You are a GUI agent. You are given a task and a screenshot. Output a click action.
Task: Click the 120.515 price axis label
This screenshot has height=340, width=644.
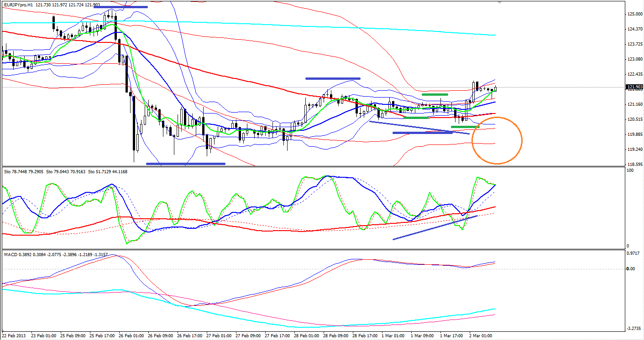[x=635, y=119]
